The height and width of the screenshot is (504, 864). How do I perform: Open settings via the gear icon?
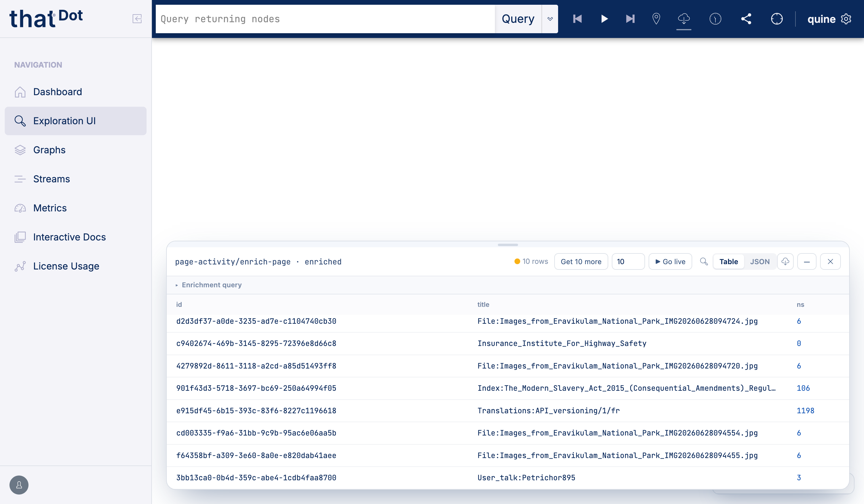[846, 19]
